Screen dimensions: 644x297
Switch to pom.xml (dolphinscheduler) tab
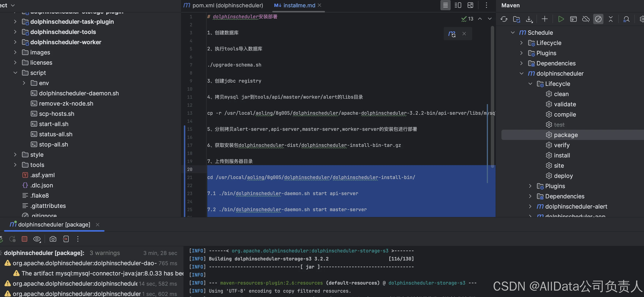point(223,5)
